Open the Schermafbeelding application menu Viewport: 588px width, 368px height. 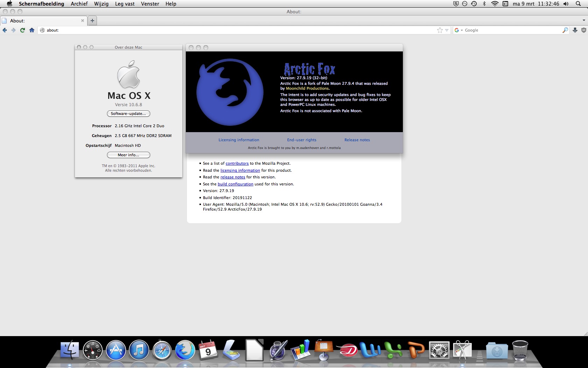[41, 4]
